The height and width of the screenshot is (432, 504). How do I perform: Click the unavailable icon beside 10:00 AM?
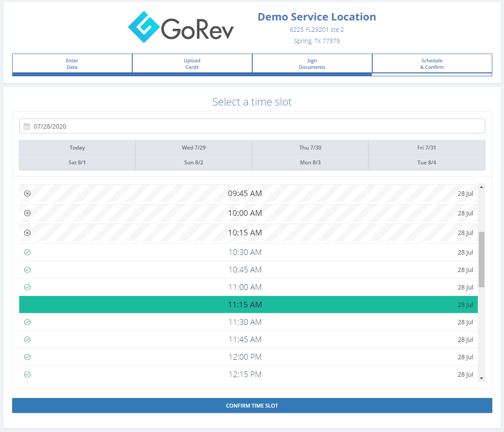[x=27, y=213]
